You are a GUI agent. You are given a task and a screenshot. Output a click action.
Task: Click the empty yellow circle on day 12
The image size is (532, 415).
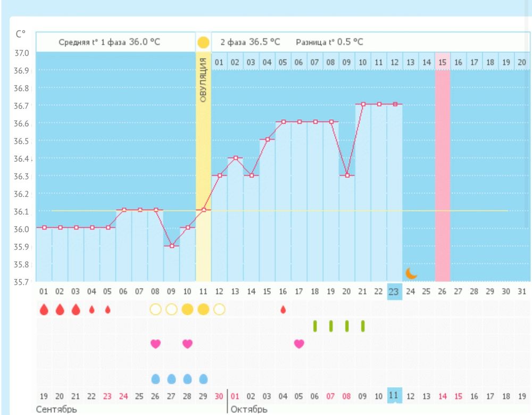click(219, 309)
